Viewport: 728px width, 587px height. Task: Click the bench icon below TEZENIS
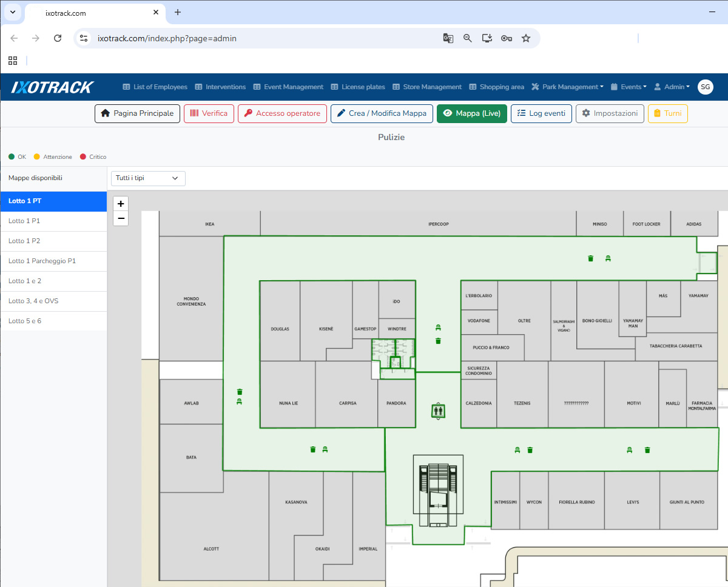click(x=517, y=449)
